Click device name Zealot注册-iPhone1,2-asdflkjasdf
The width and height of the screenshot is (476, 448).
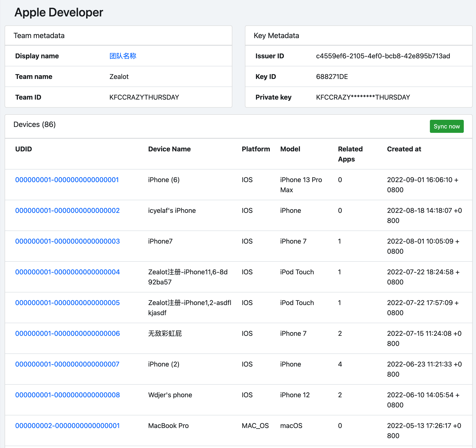[190, 308]
